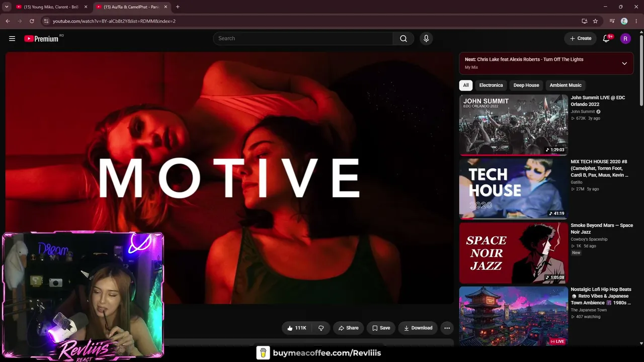The width and height of the screenshot is (644, 362).
Task: Click the "My Mix" playlist label
Action: 471,67
